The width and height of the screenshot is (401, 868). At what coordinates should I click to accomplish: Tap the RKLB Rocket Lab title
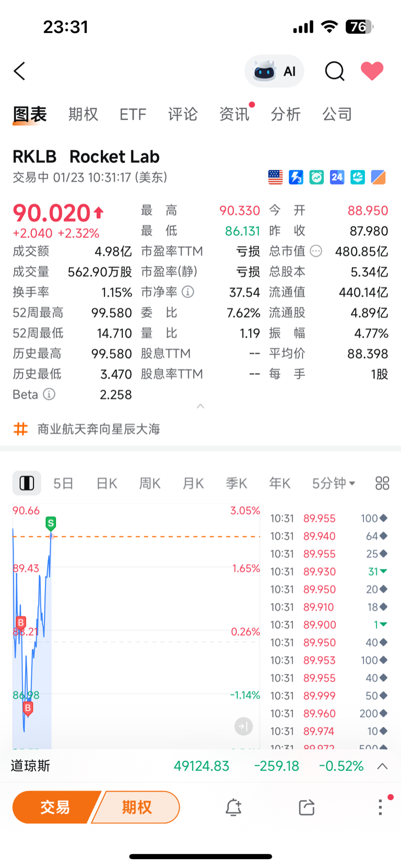click(86, 157)
